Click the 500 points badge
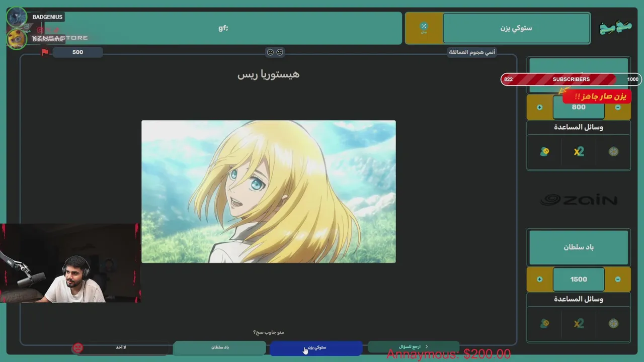 [77, 52]
